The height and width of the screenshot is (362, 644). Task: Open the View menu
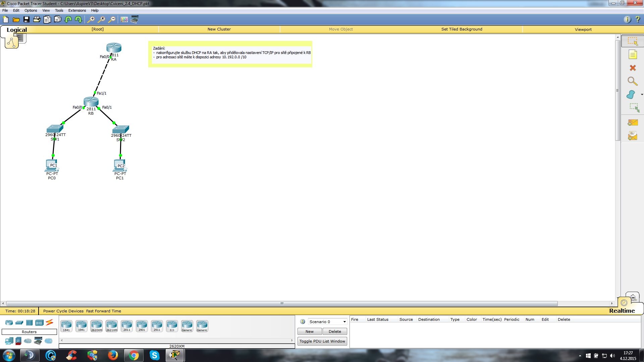pos(46,10)
